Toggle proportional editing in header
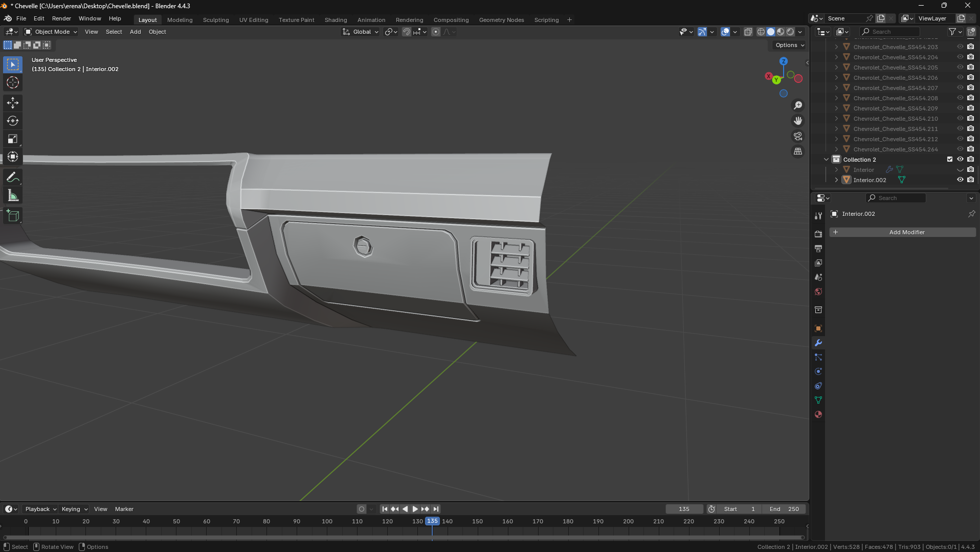Image resolution: width=980 pixels, height=552 pixels. point(436,32)
